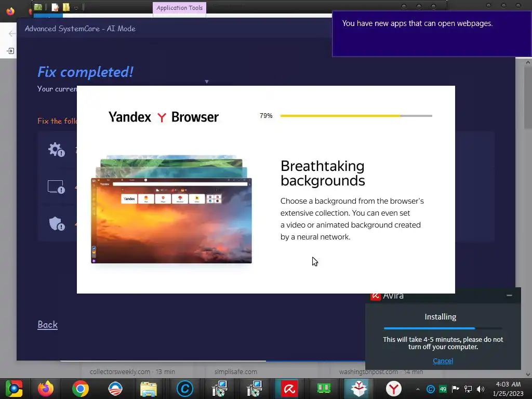Launch Google Chrome from the taskbar
Viewport: 532px width, 399px height.
click(81, 389)
